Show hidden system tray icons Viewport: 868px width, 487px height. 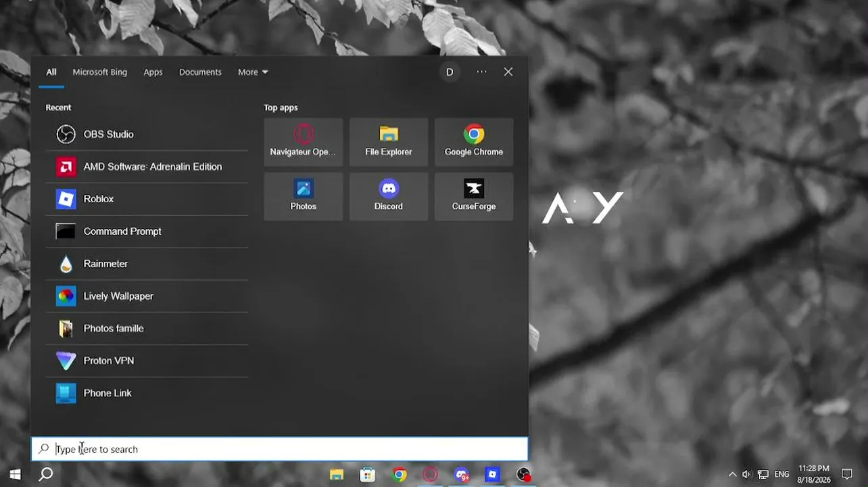[732, 475]
